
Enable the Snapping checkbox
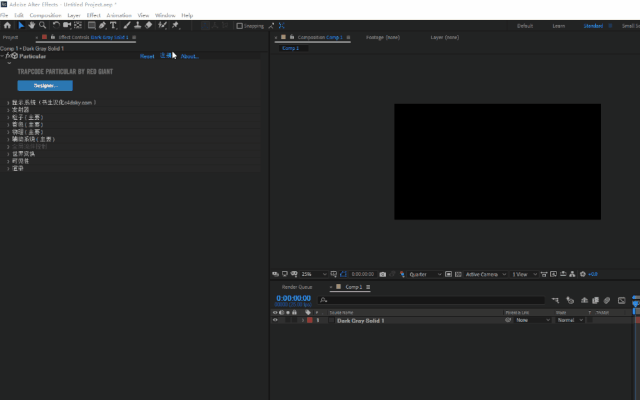pos(240,26)
